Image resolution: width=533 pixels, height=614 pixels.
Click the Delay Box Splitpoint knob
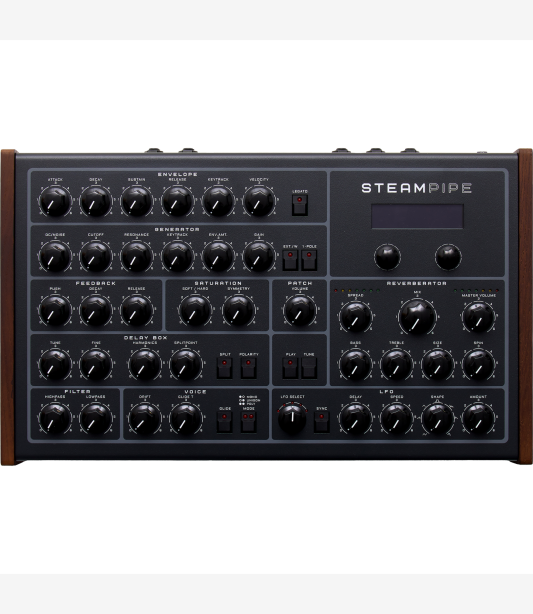click(x=186, y=365)
